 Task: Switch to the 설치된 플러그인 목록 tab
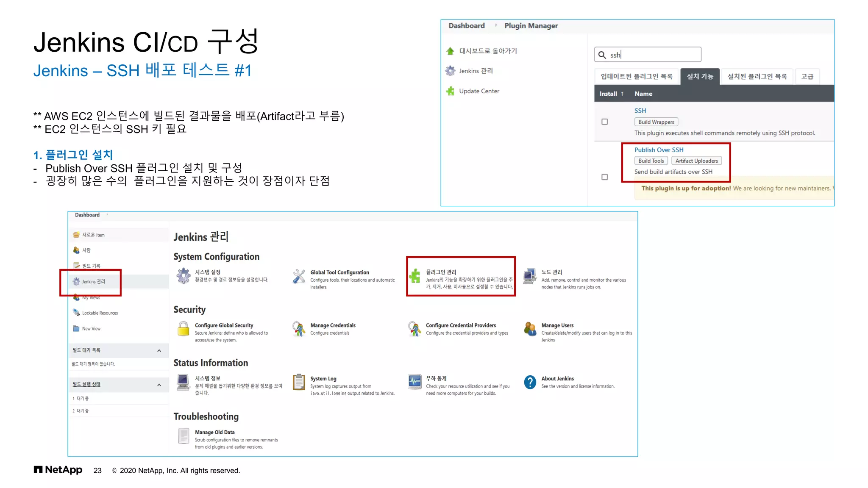[757, 76]
